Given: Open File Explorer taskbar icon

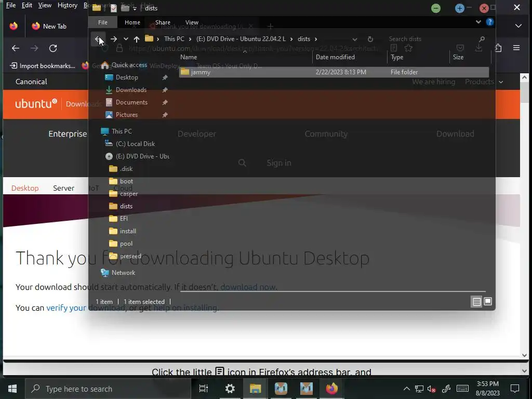Looking at the screenshot, I should (x=255, y=389).
